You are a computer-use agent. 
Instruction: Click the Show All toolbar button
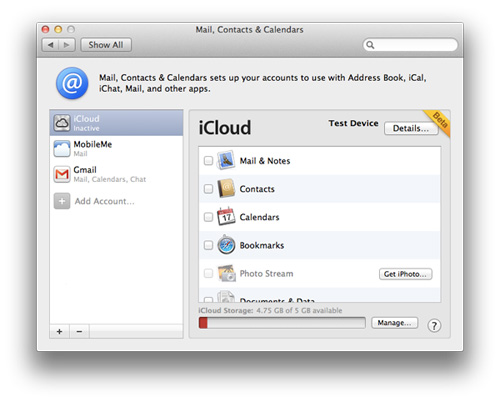pyautogui.click(x=106, y=45)
